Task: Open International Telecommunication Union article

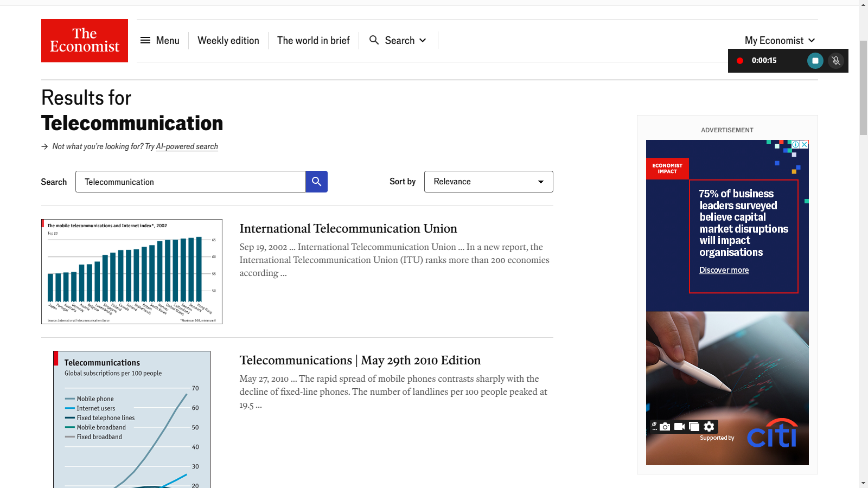Action: point(348,228)
